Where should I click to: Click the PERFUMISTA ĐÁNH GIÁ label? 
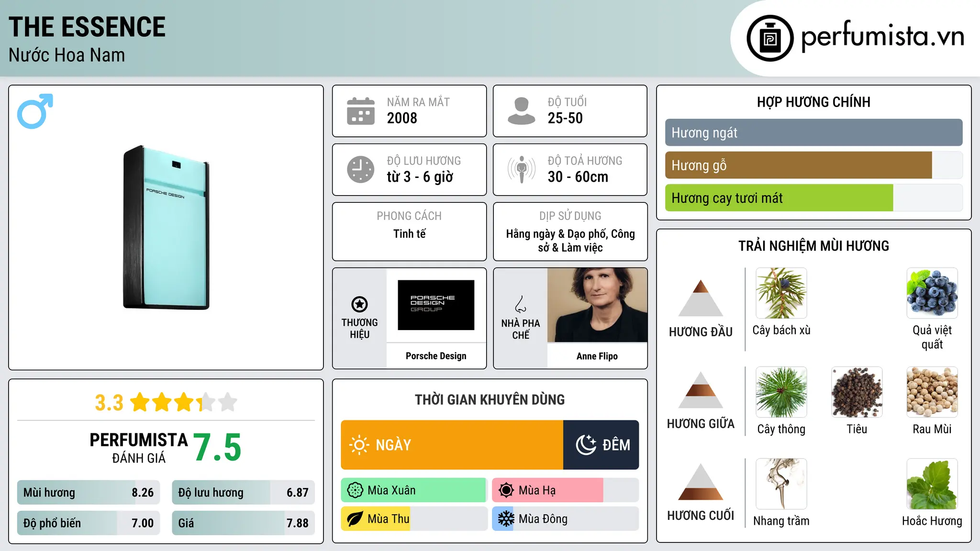[139, 448]
